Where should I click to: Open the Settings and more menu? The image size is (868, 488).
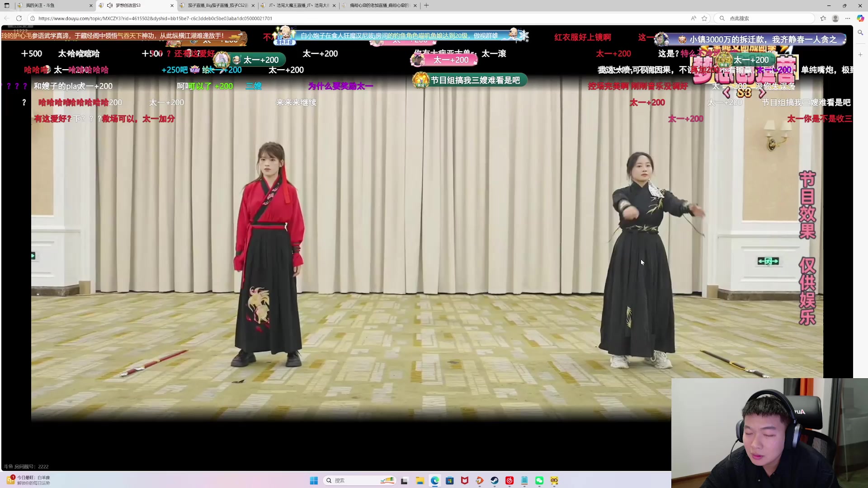pyautogui.click(x=848, y=18)
